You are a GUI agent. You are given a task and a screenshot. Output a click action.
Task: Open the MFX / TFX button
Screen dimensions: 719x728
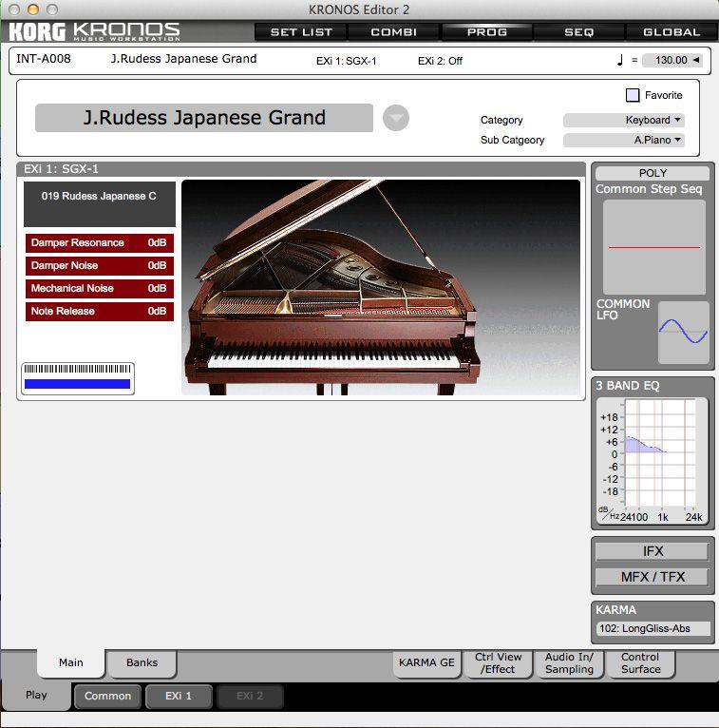653,577
